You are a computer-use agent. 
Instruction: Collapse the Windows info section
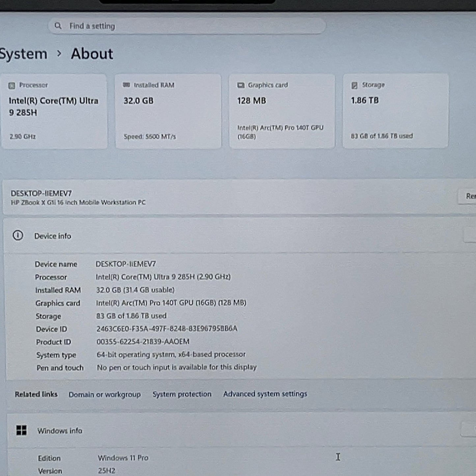click(x=468, y=429)
